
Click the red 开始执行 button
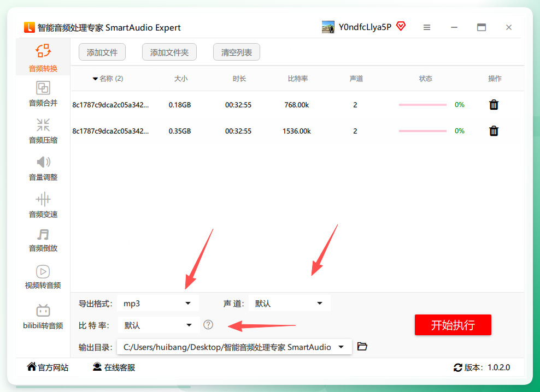[x=453, y=325]
